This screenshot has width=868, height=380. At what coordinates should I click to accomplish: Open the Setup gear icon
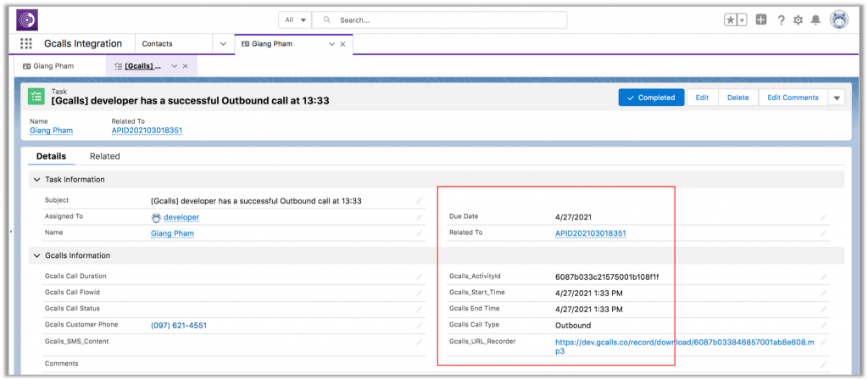798,20
